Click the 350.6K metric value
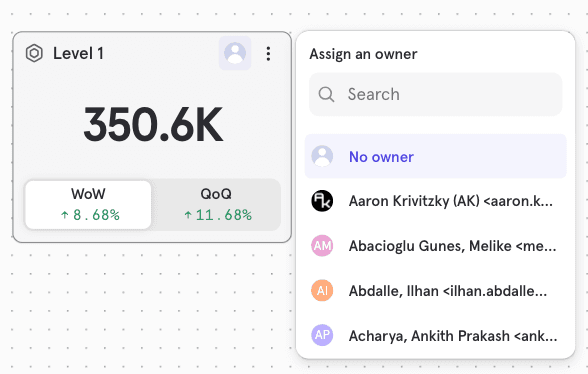This screenshot has height=374, width=588. (153, 124)
